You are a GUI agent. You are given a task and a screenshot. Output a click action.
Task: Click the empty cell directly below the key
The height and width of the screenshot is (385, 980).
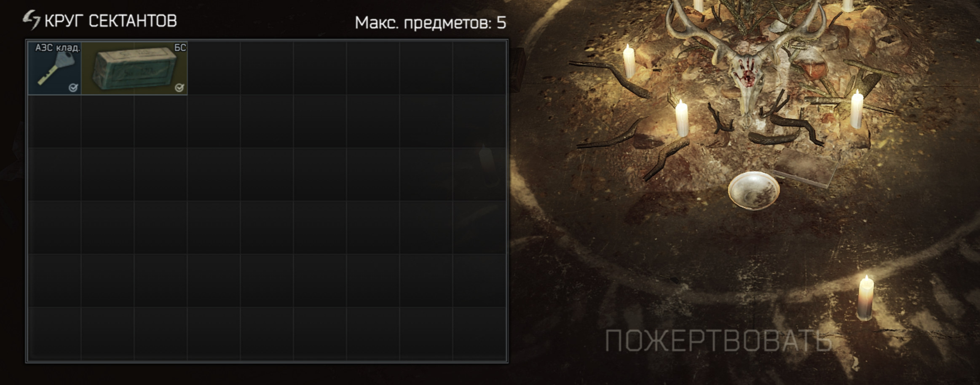click(55, 121)
